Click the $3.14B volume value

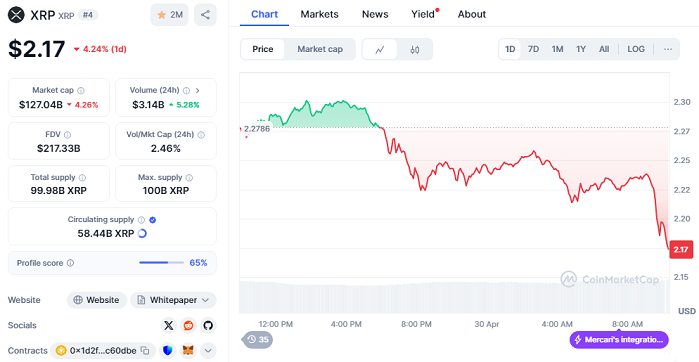148,105
